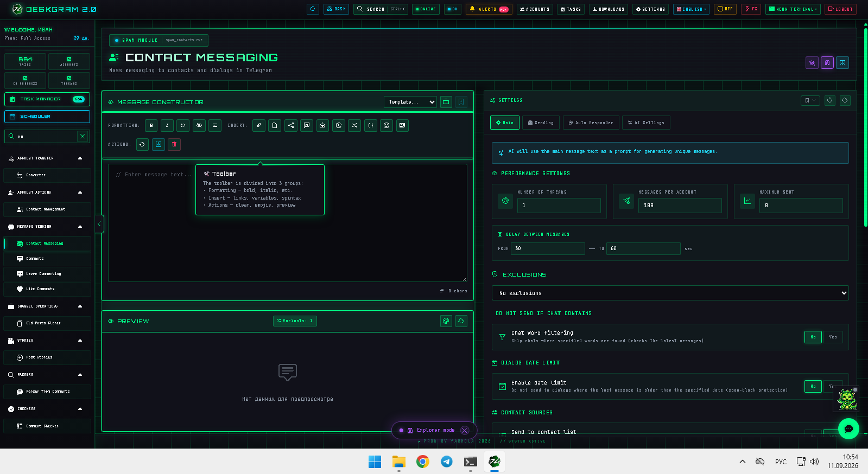The image size is (868, 474).
Task: Switch to the Auto Responder tab
Action: pyautogui.click(x=591, y=123)
